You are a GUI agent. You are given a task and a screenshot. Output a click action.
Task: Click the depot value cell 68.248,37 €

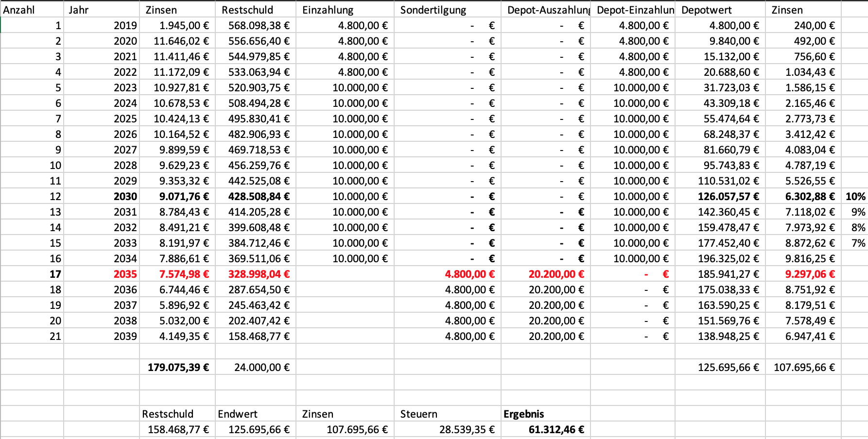click(720, 134)
